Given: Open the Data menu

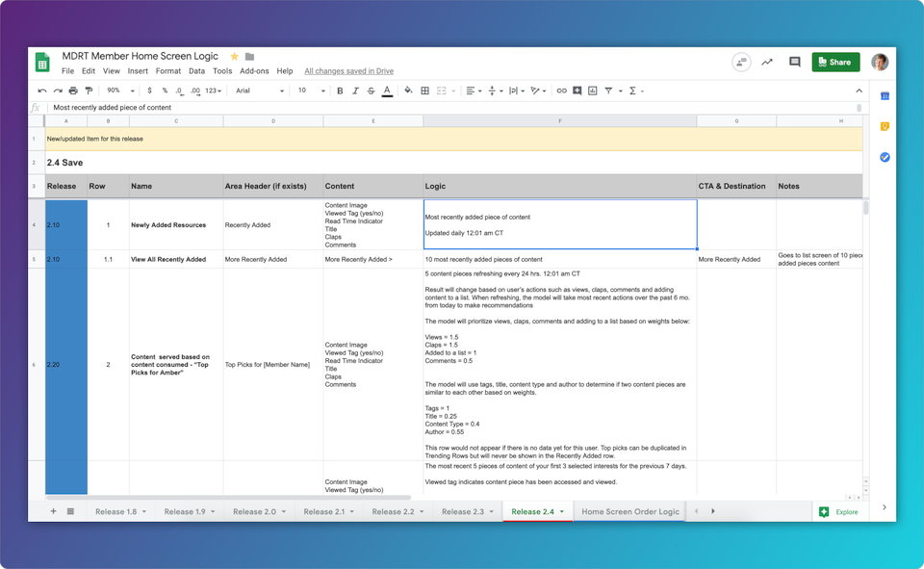Looking at the screenshot, I should point(196,70).
